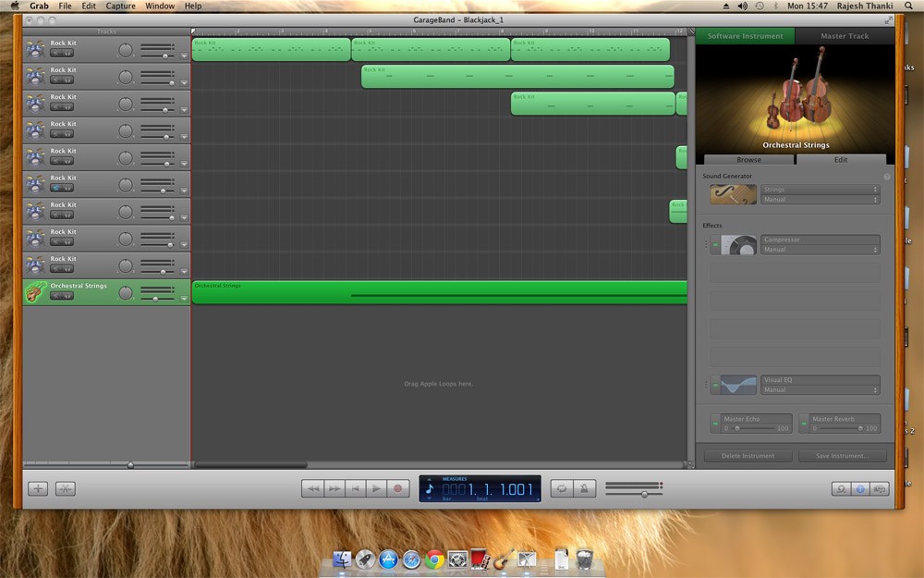Viewport: 924px width, 578px height.
Task: Open Photo Booth from the Dock
Action: coord(480,560)
